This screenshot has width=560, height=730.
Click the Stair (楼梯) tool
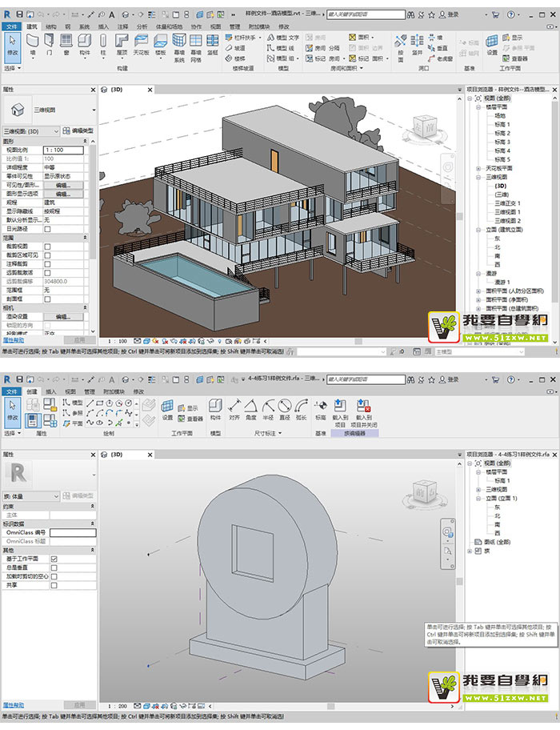pos(235,58)
